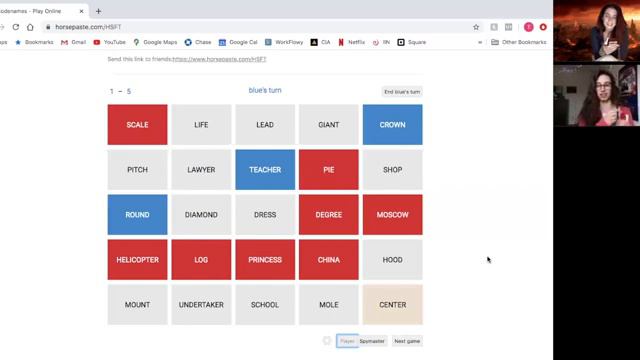Go to the browser home page icon
Image resolution: width=640 pixels, height=360 pixels.
[30, 27]
